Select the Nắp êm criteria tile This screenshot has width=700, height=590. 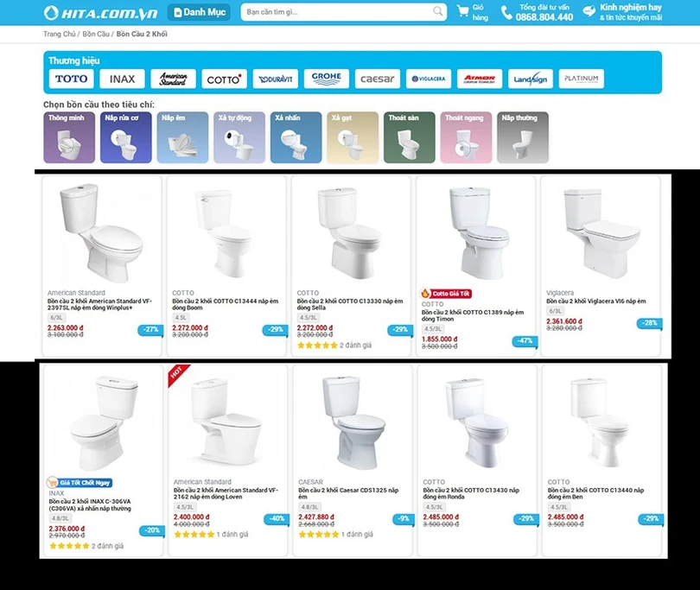click(x=182, y=137)
